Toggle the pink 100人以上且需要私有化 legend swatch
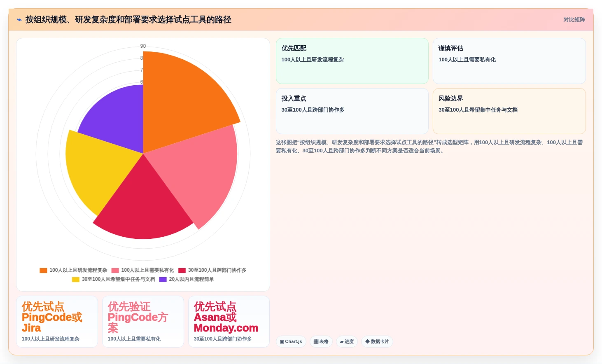The image size is (602, 364). [x=115, y=271]
